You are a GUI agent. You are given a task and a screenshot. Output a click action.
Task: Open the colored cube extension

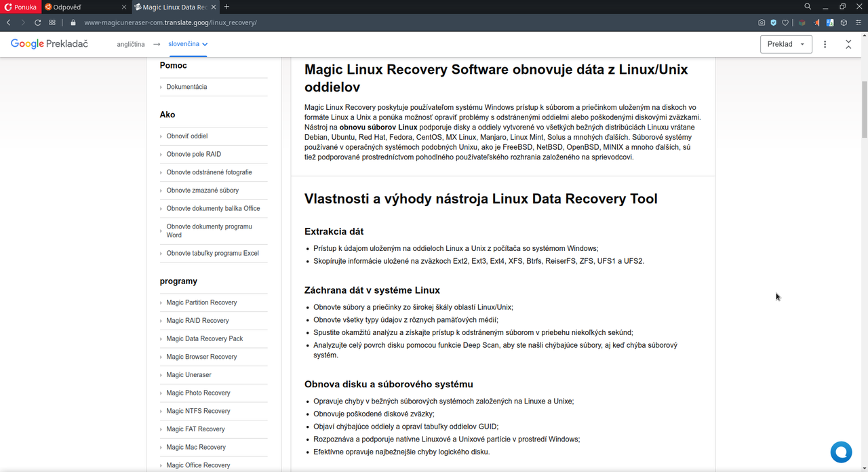point(802,22)
